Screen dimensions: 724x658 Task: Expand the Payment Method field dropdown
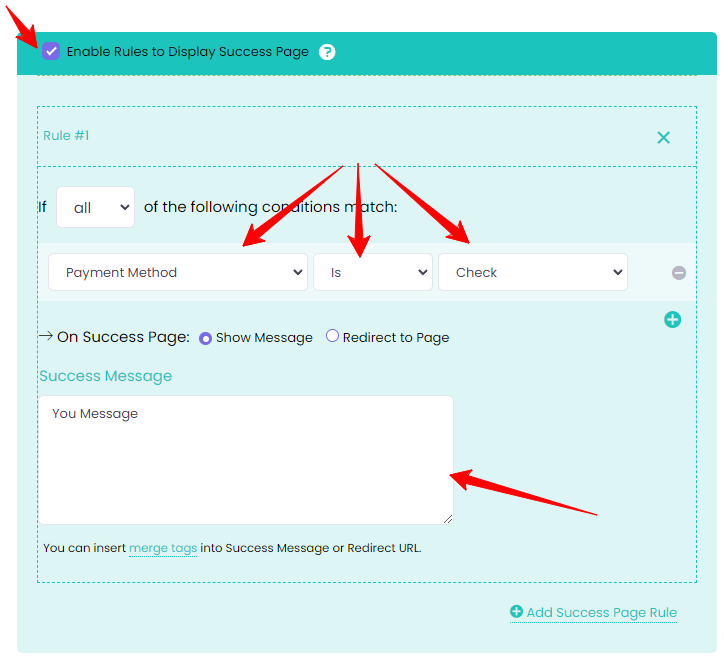coord(178,272)
